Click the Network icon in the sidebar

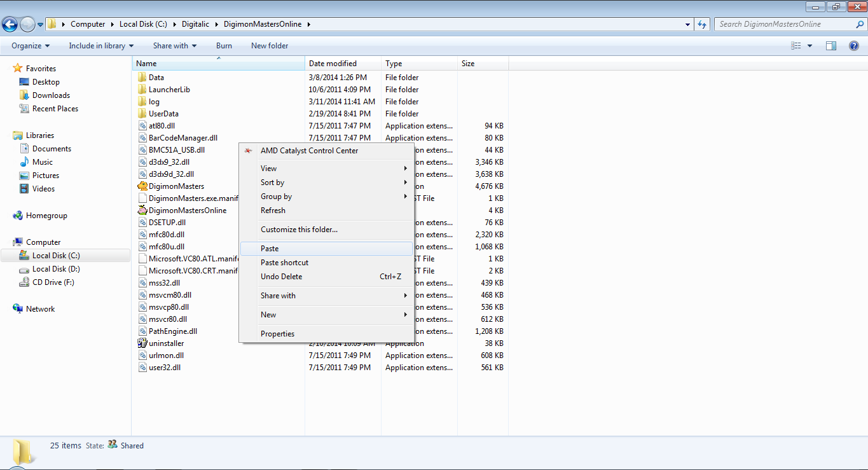[18, 309]
